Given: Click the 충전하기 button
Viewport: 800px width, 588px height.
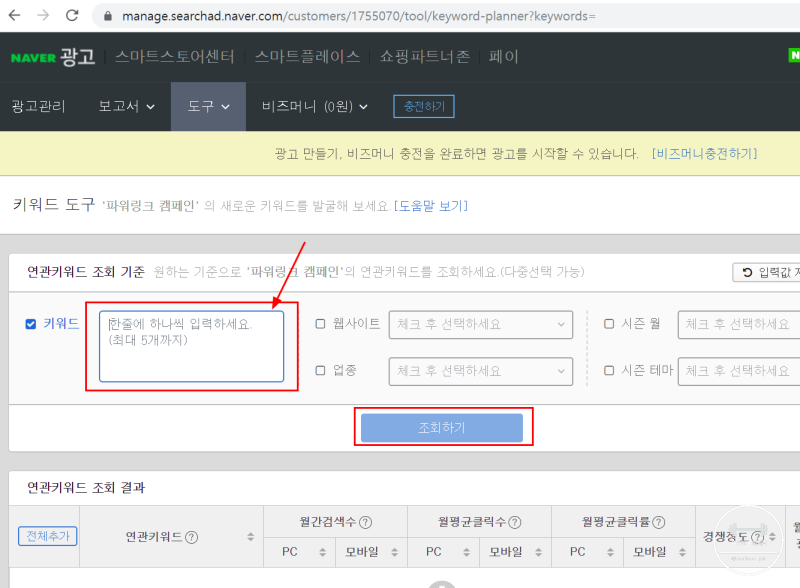Looking at the screenshot, I should 424,106.
